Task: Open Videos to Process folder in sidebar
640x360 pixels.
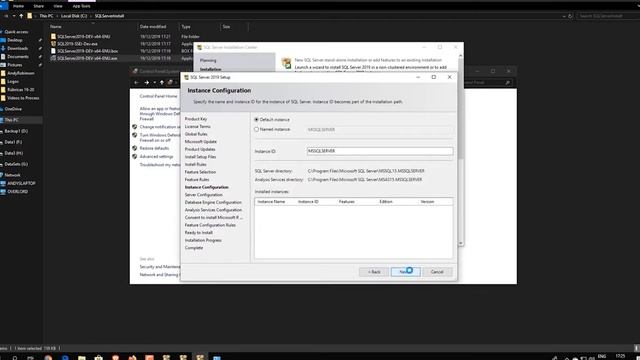Action: (x=23, y=98)
